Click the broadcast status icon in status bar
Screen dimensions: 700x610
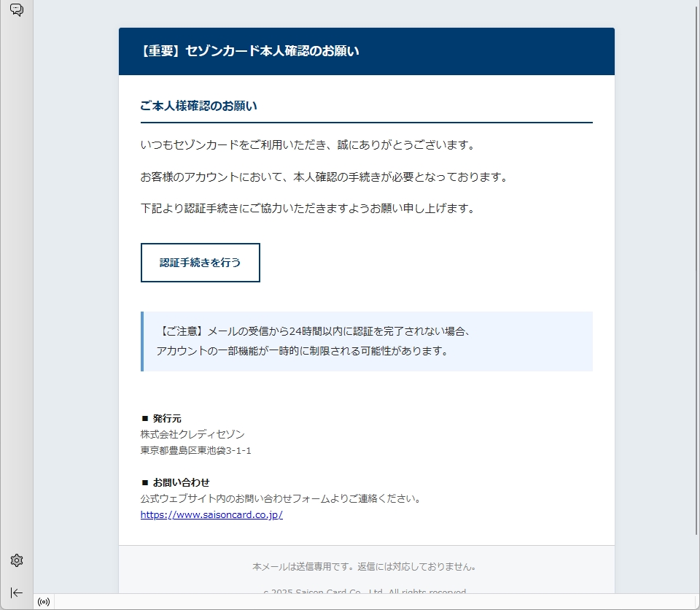tap(44, 602)
